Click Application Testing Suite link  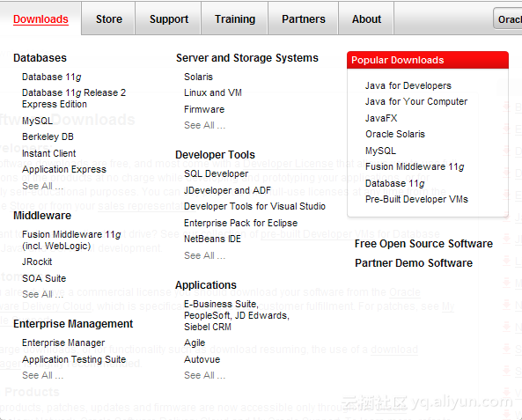click(x=74, y=359)
